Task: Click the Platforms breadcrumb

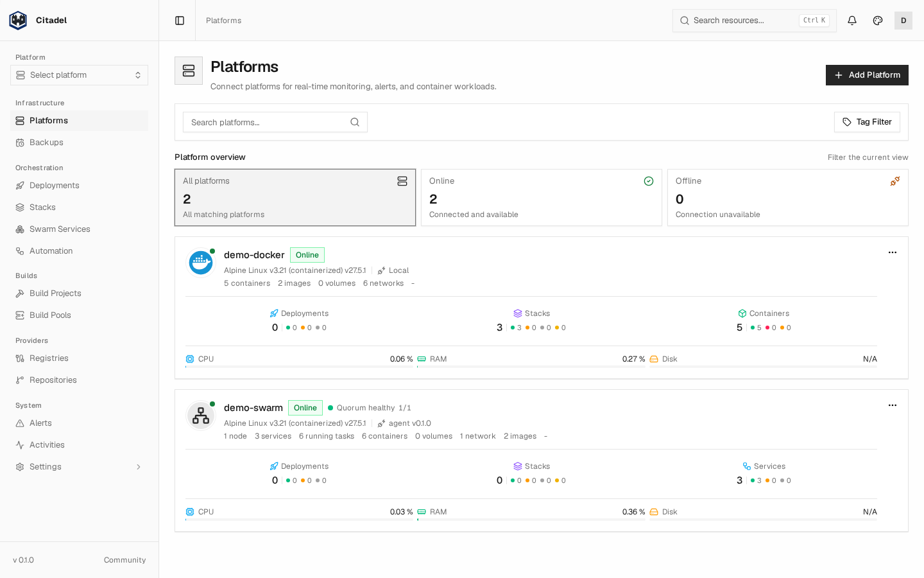Action: pyautogui.click(x=224, y=21)
